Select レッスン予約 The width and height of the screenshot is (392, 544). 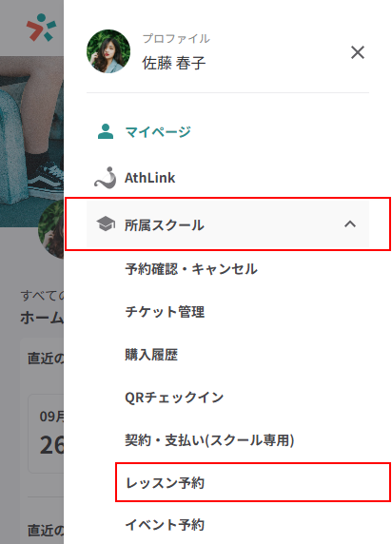[165, 483]
